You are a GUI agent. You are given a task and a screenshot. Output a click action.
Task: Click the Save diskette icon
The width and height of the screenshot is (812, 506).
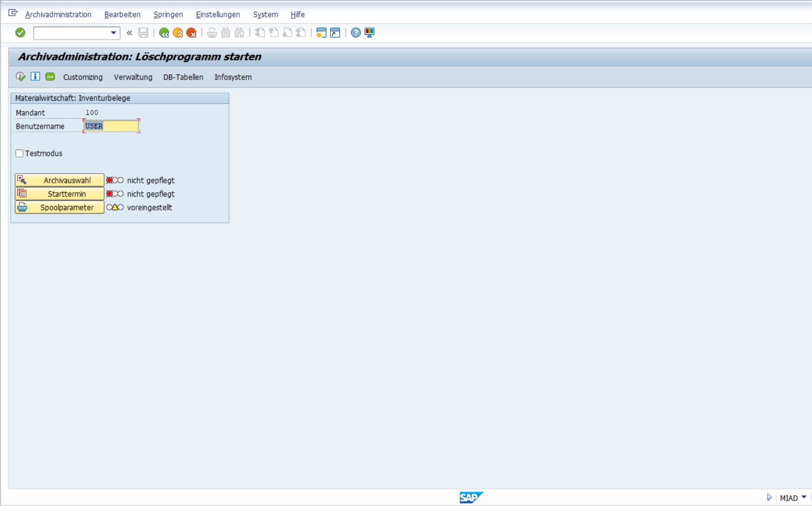(x=143, y=33)
